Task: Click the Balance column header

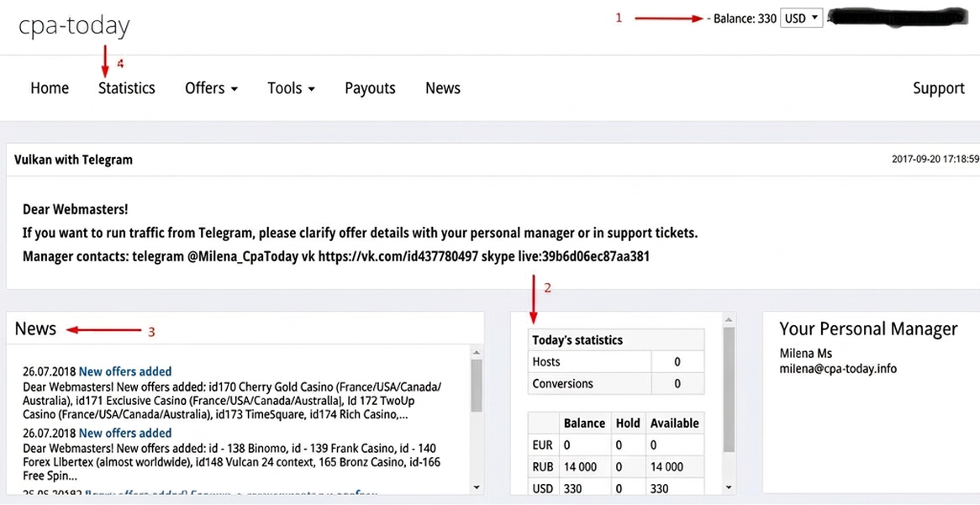Action: (x=584, y=423)
